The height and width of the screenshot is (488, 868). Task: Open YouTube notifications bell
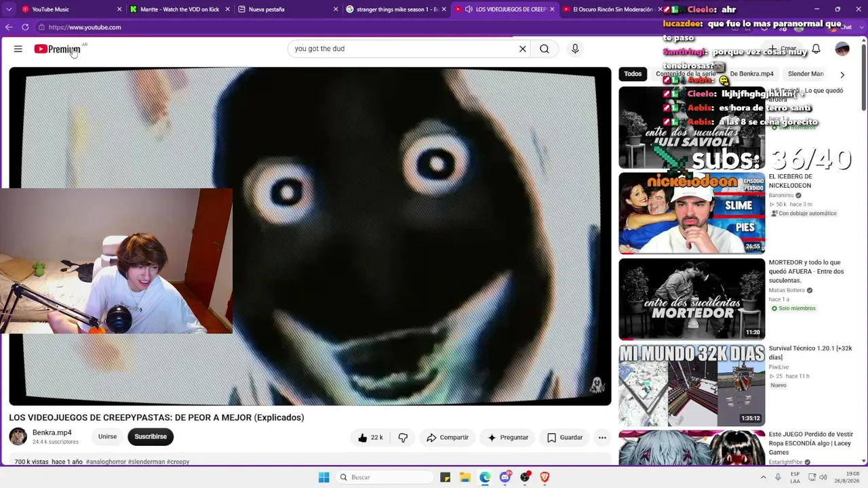(816, 49)
